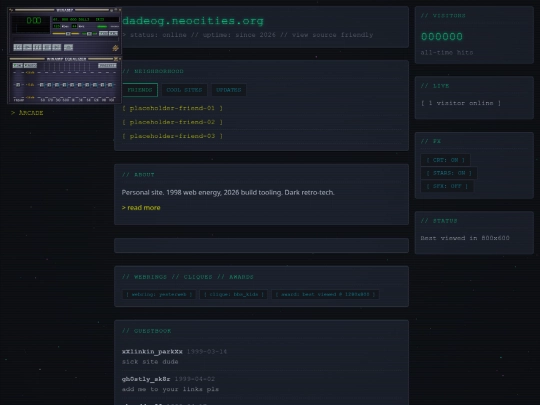Click the Winamp track title marquee
This screenshot has height=405, width=540.
pos(85,20)
